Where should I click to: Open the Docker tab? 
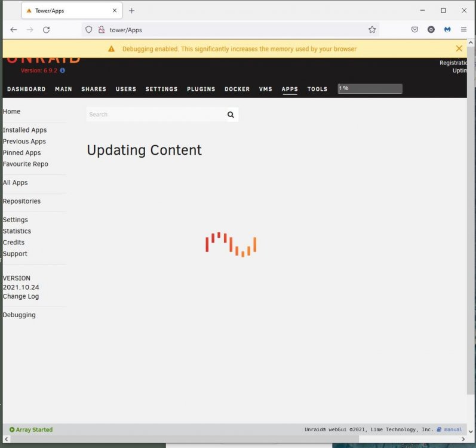tap(237, 89)
